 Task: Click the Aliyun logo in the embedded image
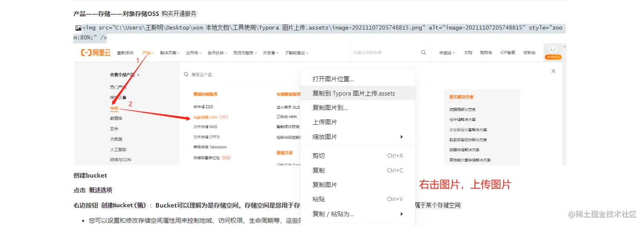point(95,53)
